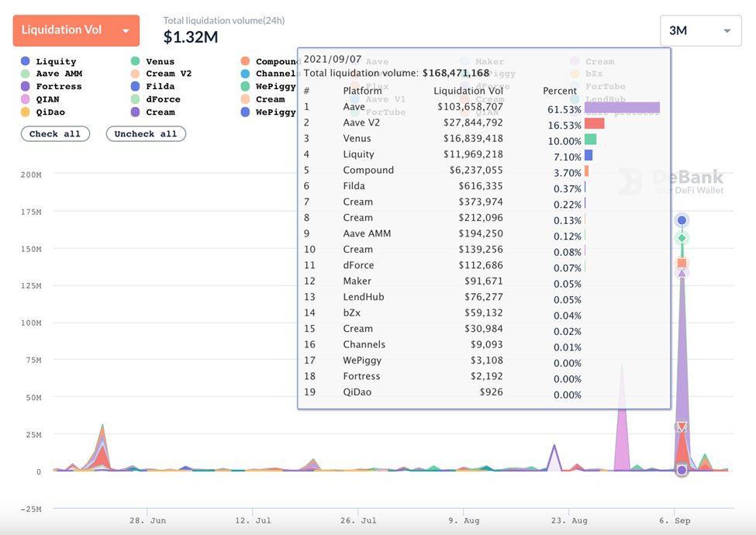Screen dimensions: 756x535
Task: Click the blue dot beside Liquity
Action: coord(26,61)
